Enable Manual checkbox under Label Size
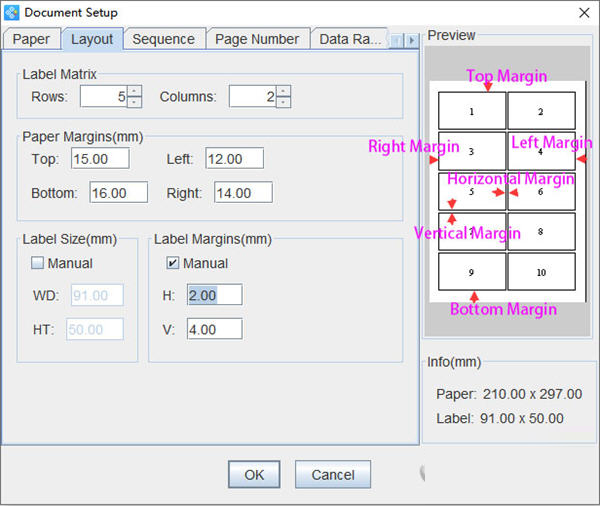The width and height of the screenshot is (600, 506). point(38,264)
